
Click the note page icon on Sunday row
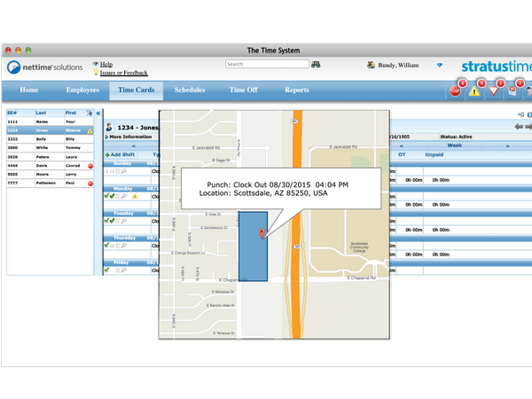118,171
